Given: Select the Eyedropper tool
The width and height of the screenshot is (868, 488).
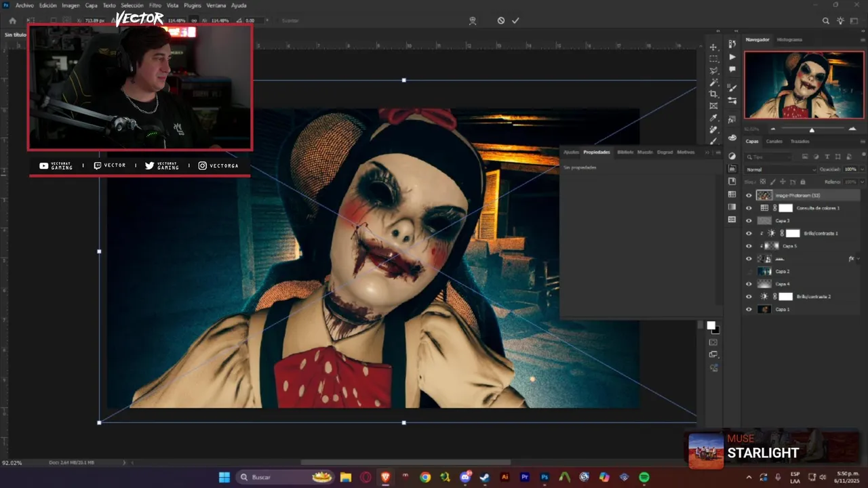Looking at the screenshot, I should (713, 118).
